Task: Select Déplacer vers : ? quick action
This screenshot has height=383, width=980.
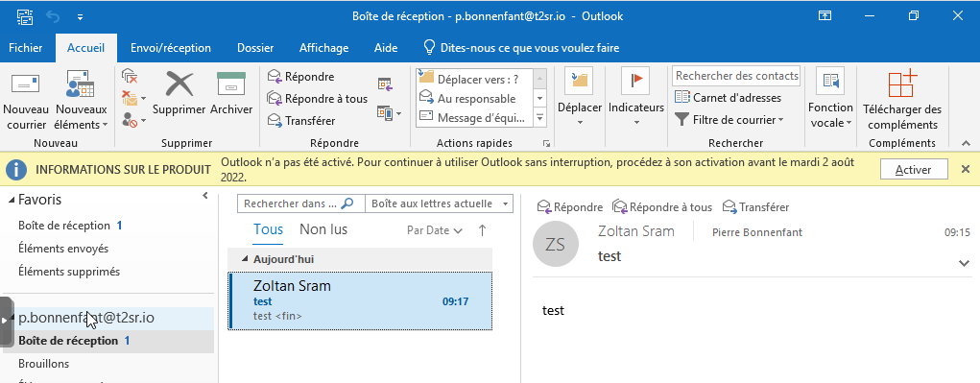Action: (x=474, y=79)
